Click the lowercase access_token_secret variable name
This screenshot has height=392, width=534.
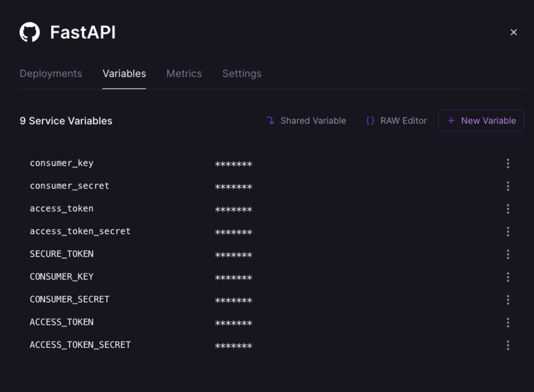[x=80, y=231]
